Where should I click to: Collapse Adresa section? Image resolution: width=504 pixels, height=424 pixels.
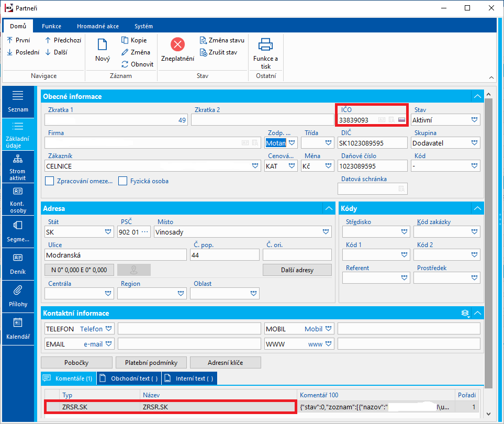click(x=329, y=209)
